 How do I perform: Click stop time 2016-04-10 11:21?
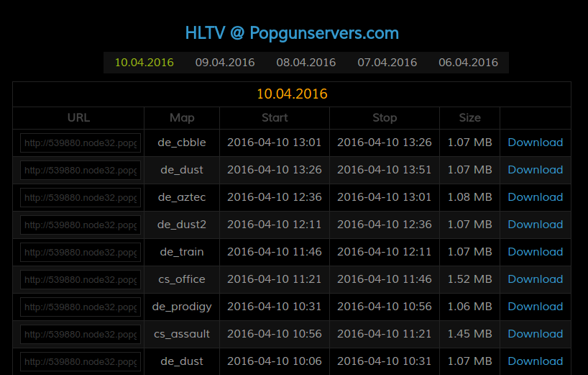[385, 335]
